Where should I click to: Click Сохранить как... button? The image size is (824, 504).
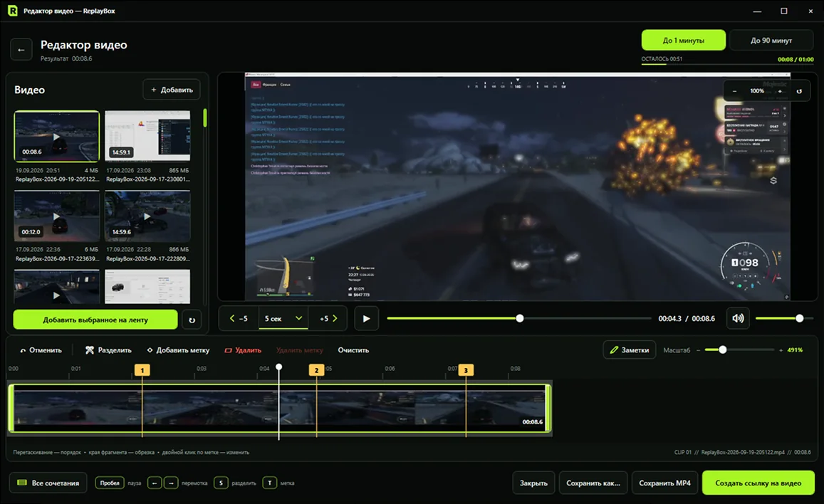coord(593,483)
